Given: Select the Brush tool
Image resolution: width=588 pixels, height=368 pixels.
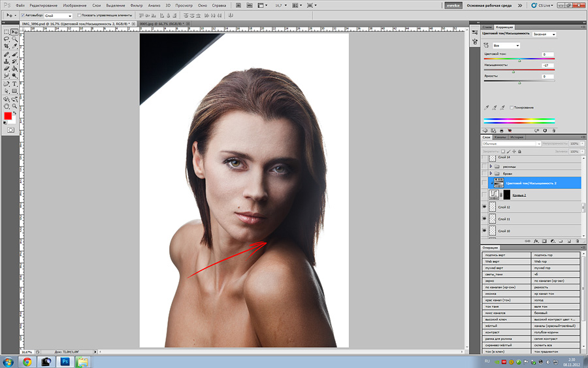Looking at the screenshot, I should point(14,54).
